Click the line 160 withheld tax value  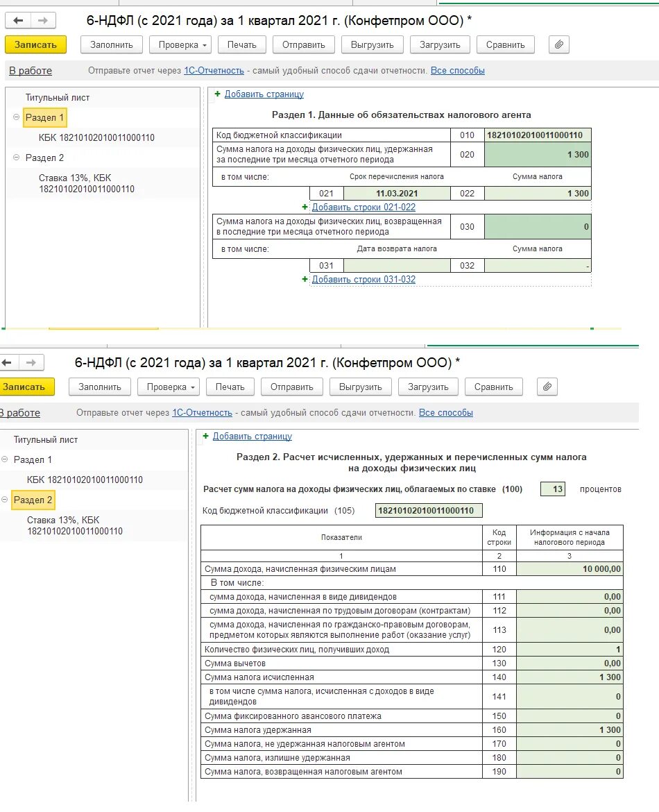[570, 730]
